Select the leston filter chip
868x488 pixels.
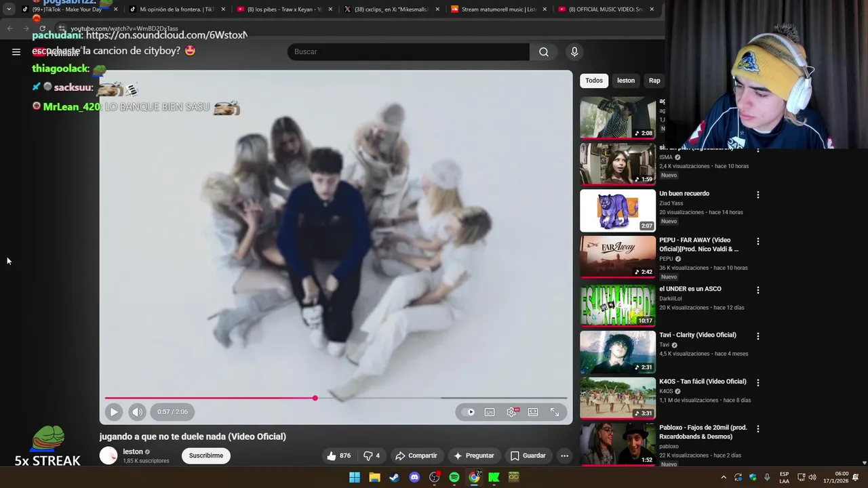626,81
